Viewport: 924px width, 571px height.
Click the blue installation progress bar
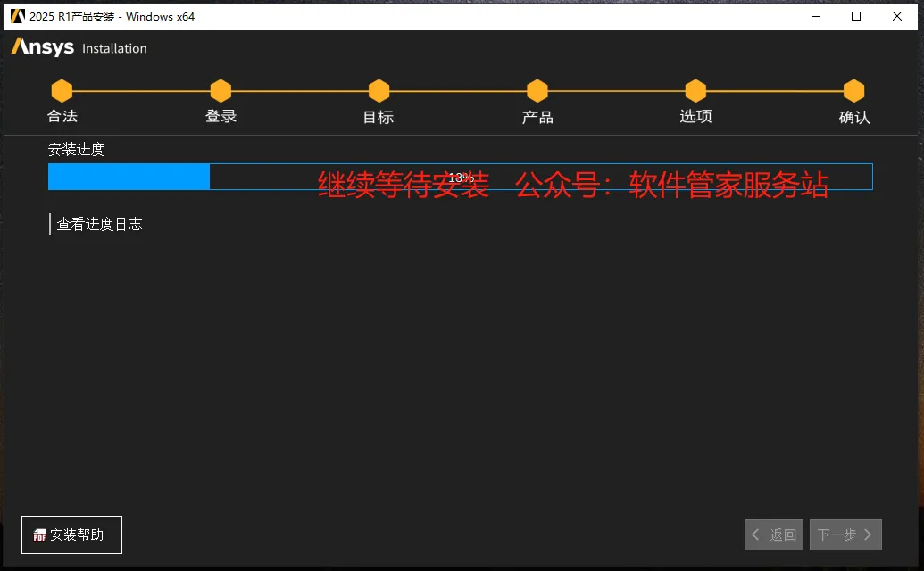[461, 177]
